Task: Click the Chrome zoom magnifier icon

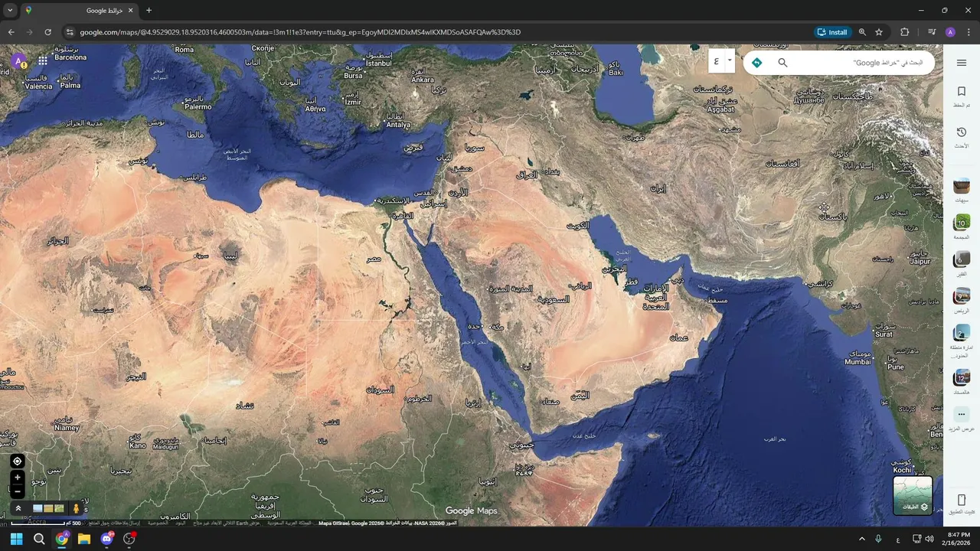Action: 862,32
